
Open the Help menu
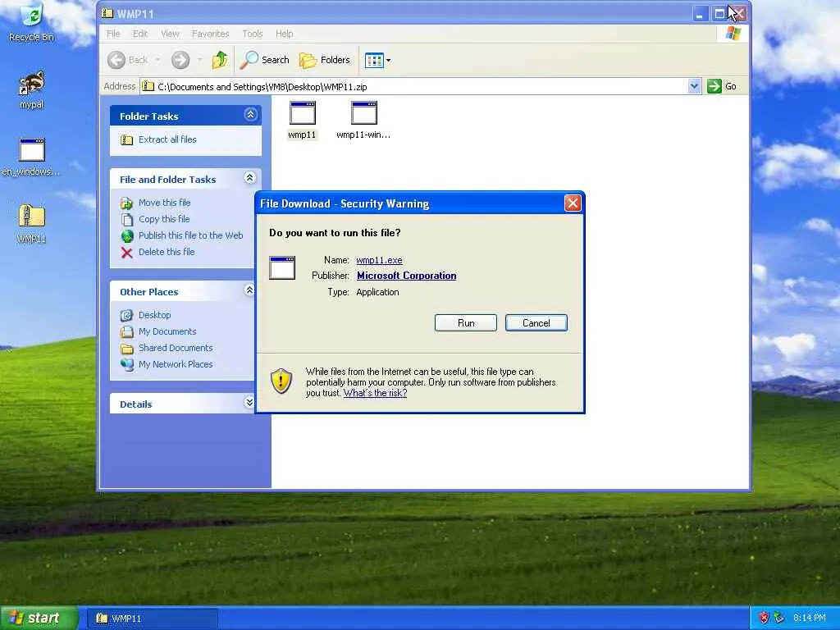pyautogui.click(x=284, y=34)
